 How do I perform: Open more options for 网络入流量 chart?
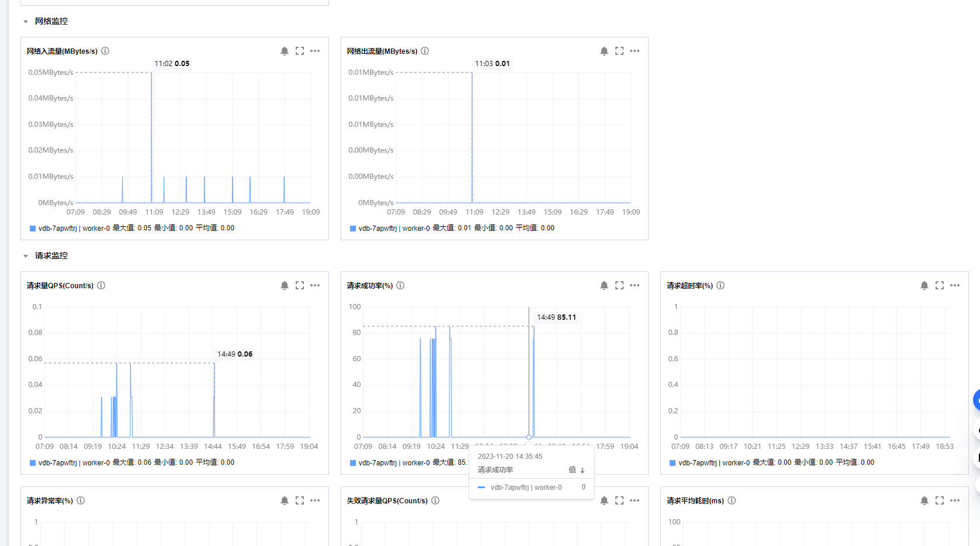coord(315,51)
